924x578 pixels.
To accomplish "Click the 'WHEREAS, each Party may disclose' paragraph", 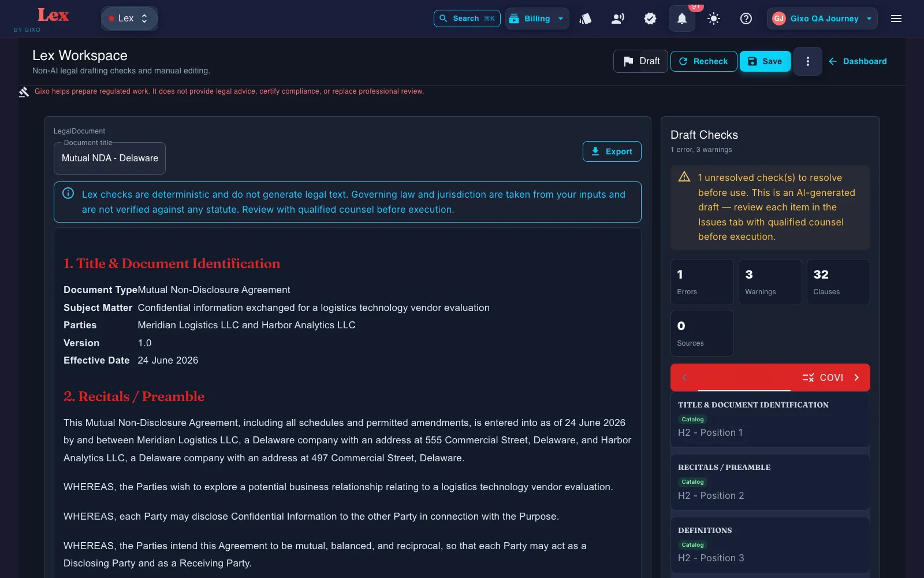I will pos(311,517).
